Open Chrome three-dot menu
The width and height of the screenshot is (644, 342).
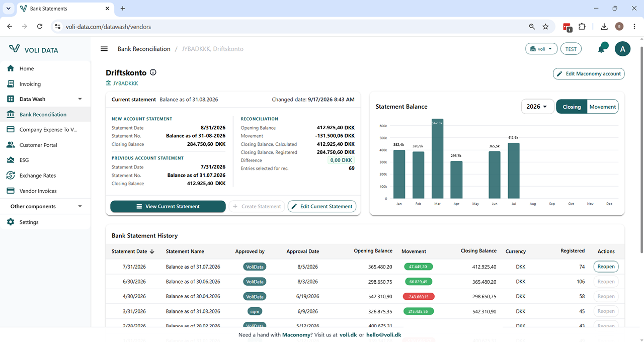click(633, 27)
